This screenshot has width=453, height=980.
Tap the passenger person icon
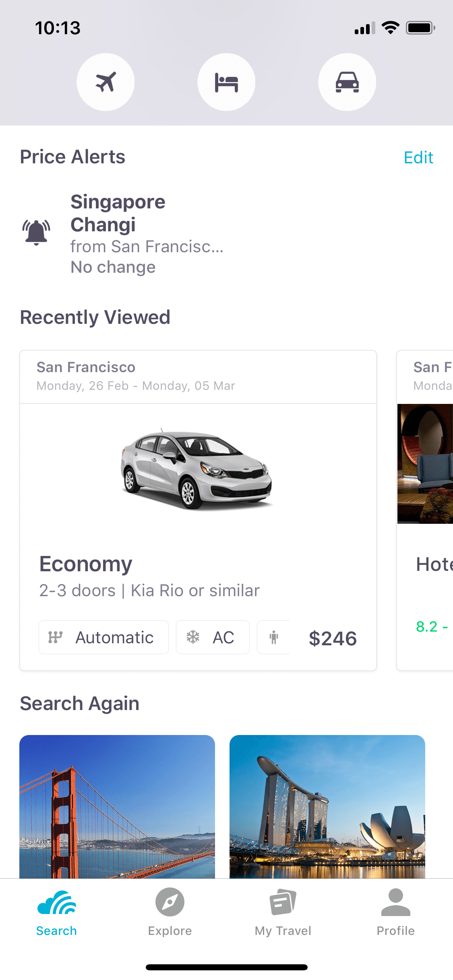pyautogui.click(x=274, y=637)
